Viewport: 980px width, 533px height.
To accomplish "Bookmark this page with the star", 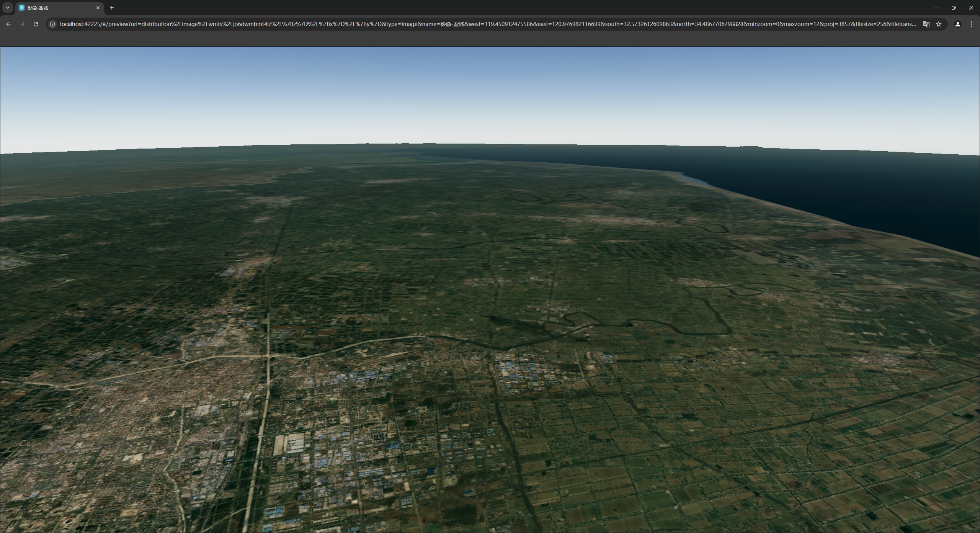I will (x=939, y=24).
